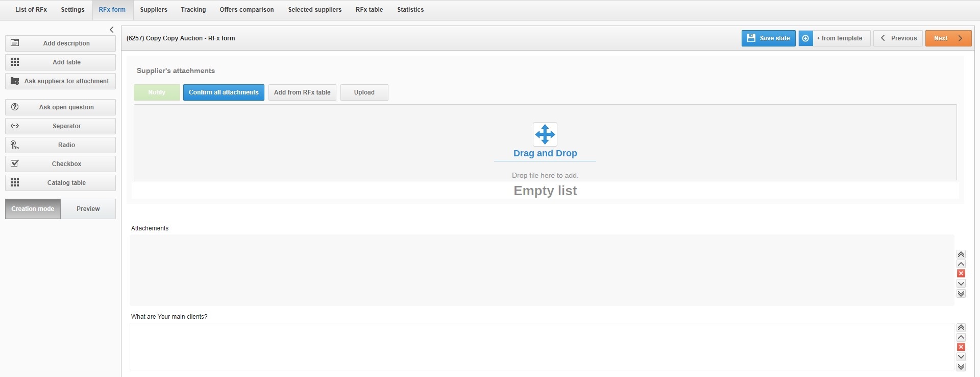Image resolution: width=980 pixels, height=377 pixels.
Task: Click the Add table grid icon
Action: coord(15,62)
